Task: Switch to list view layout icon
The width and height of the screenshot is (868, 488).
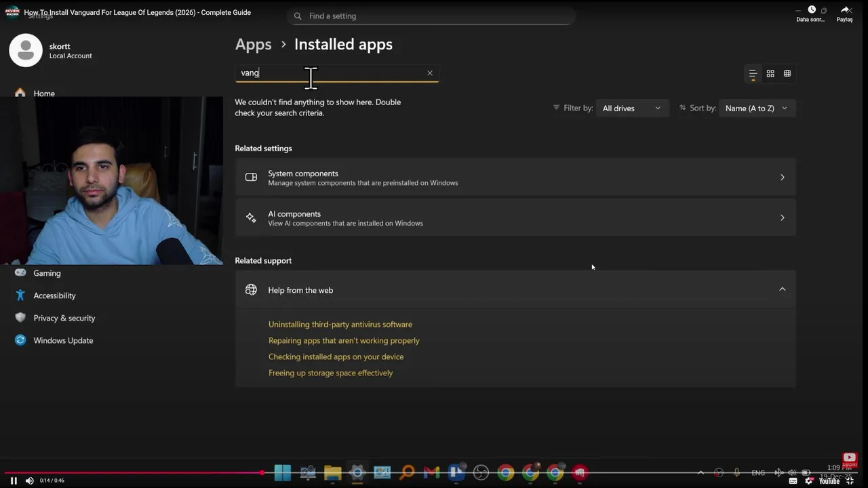Action: (x=753, y=73)
